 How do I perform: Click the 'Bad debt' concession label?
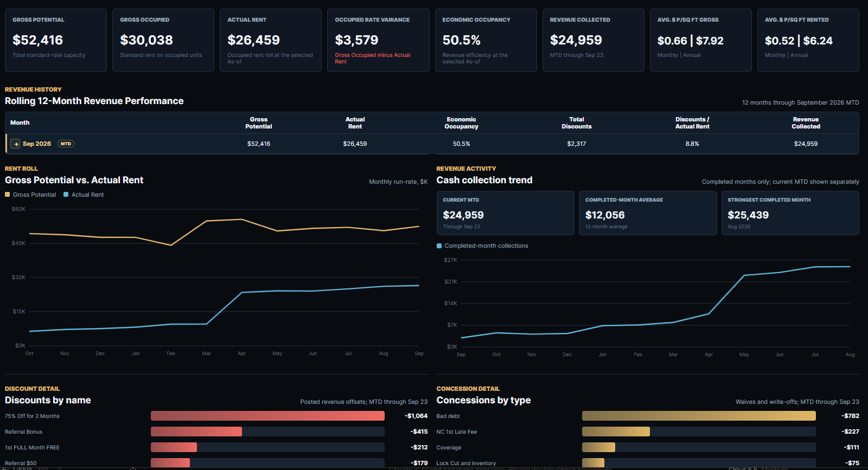(x=448, y=416)
